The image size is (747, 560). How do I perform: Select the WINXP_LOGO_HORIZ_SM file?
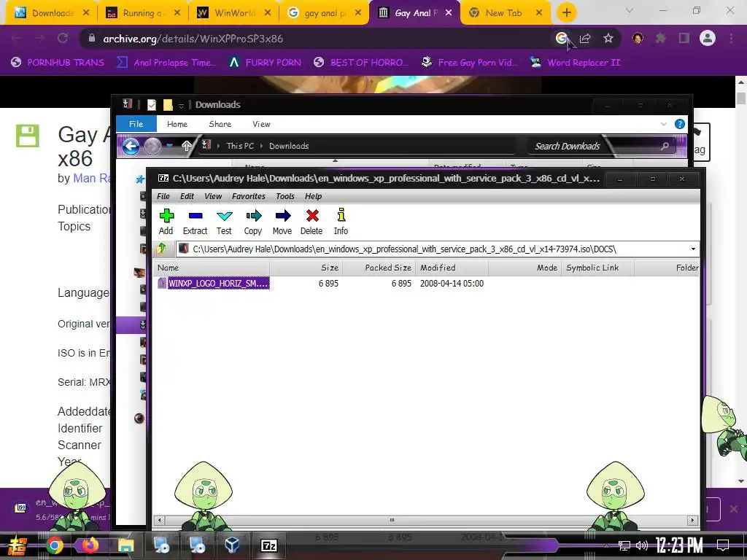[x=219, y=284]
